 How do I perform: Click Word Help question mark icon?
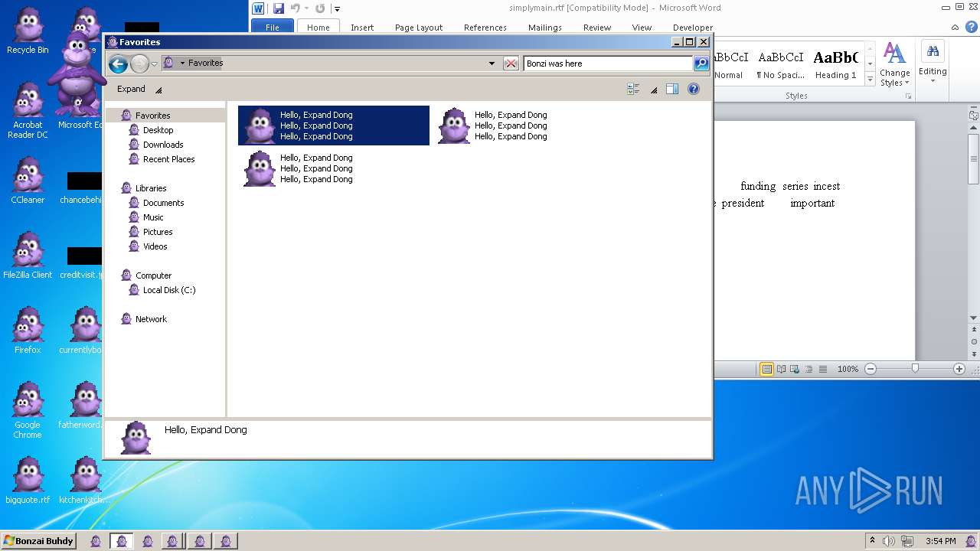[x=970, y=27]
